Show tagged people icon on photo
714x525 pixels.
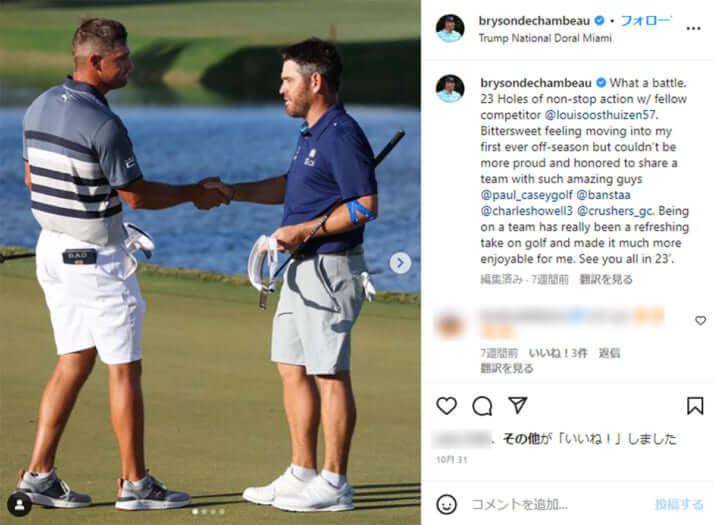pyautogui.click(x=20, y=505)
